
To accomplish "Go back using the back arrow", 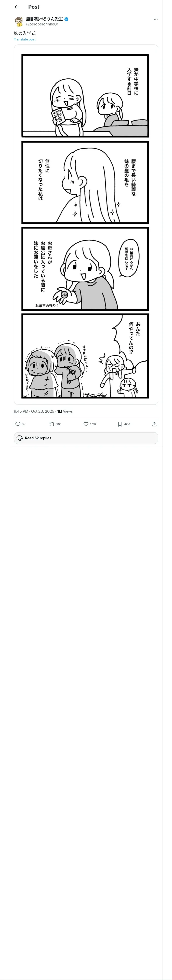I will pos(16,7).
